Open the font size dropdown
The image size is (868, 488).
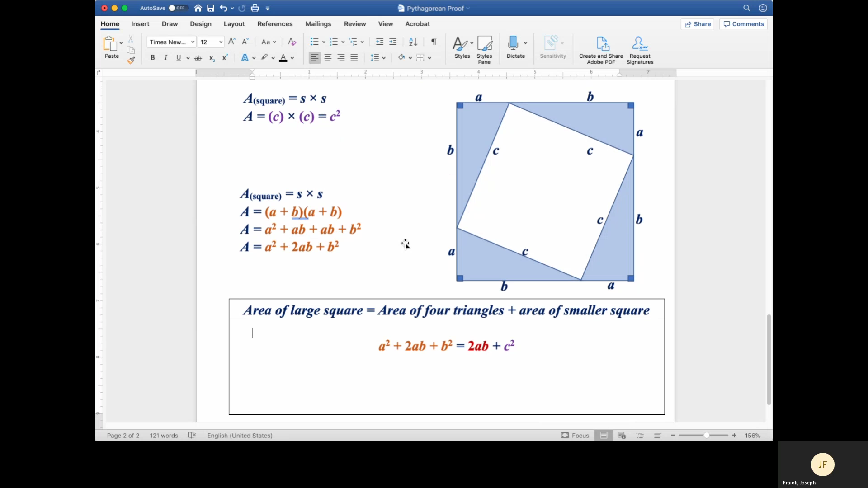tap(220, 42)
